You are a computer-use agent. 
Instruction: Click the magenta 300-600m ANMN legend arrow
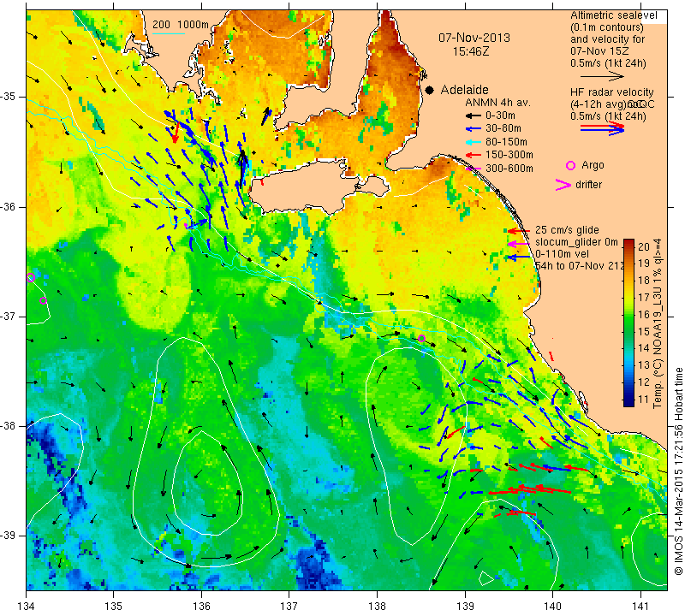(x=474, y=169)
